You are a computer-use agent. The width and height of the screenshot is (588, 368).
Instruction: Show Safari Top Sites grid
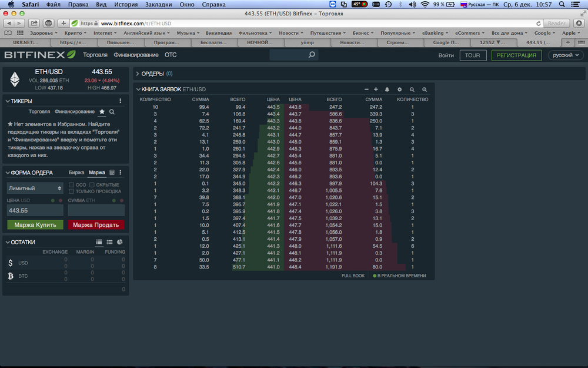click(x=20, y=33)
